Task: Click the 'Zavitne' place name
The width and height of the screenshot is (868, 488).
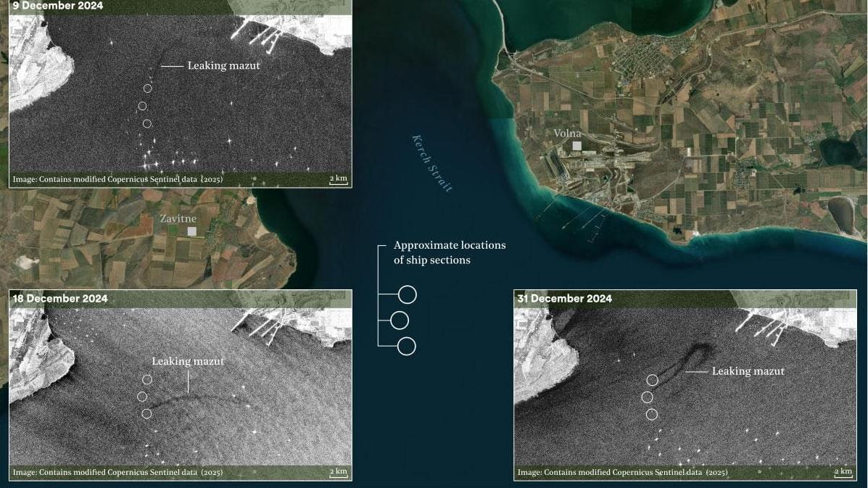Action: (178, 218)
